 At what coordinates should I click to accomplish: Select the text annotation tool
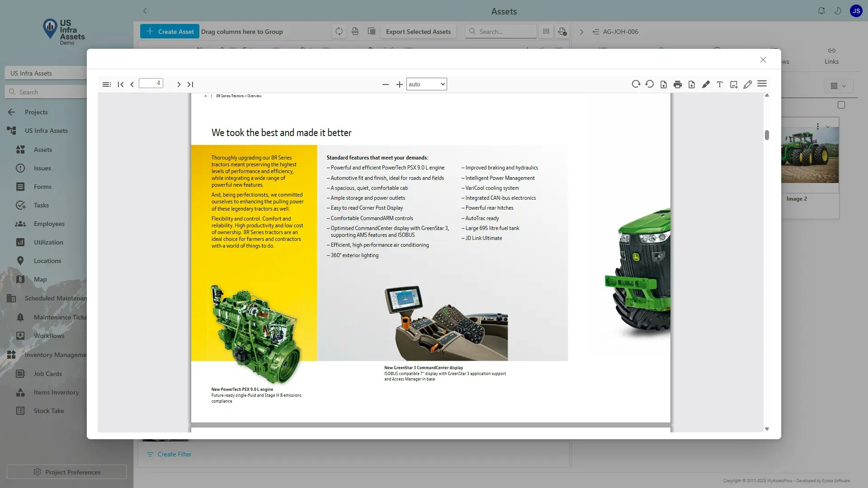pyautogui.click(x=720, y=84)
